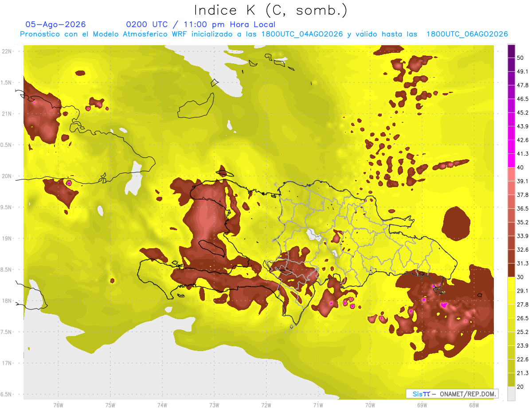Click the salmon 39.1 colorbar segment
Image resolution: width=532 pixels, height=411 pixels.
pyautogui.click(x=511, y=174)
